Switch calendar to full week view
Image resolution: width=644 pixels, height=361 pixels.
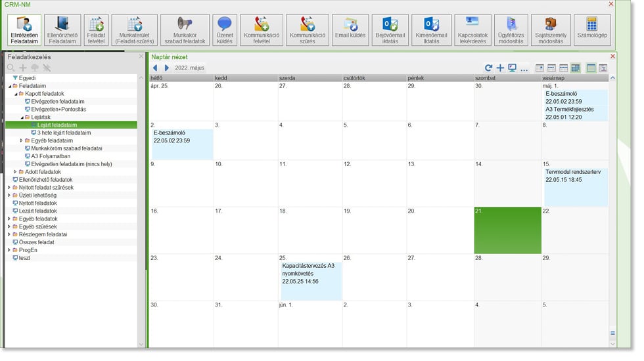click(564, 68)
